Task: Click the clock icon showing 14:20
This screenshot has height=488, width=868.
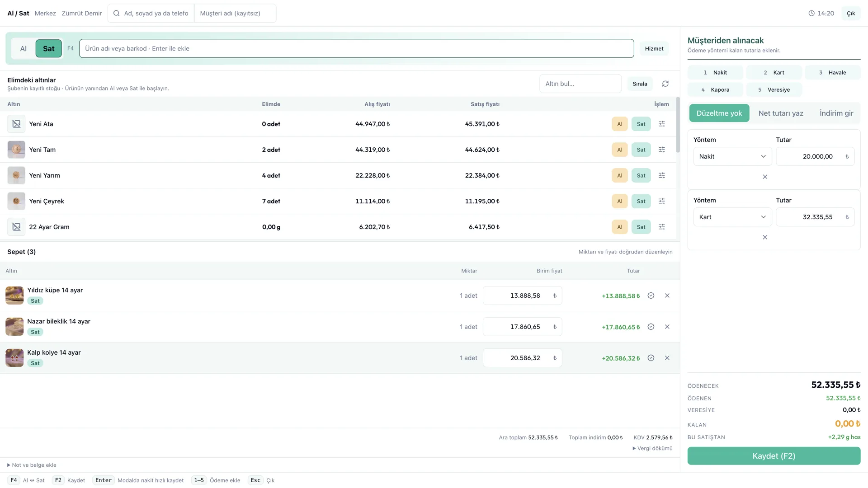Action: 811,14
